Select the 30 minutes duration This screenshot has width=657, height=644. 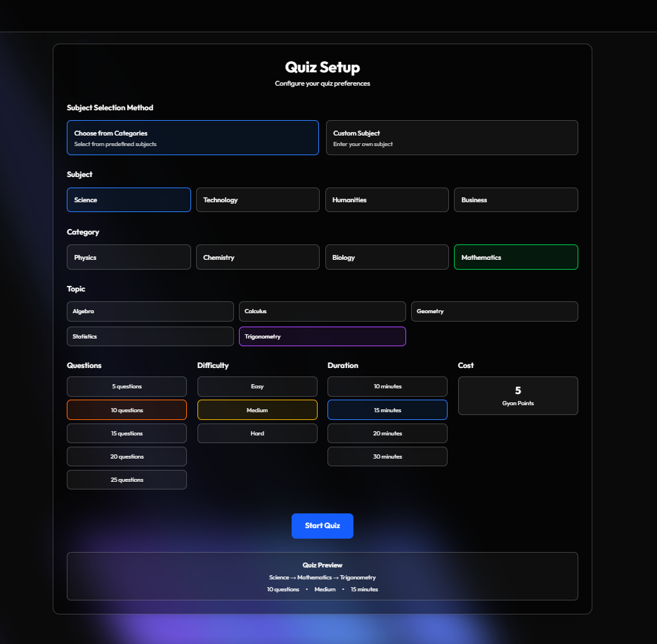pyautogui.click(x=387, y=456)
